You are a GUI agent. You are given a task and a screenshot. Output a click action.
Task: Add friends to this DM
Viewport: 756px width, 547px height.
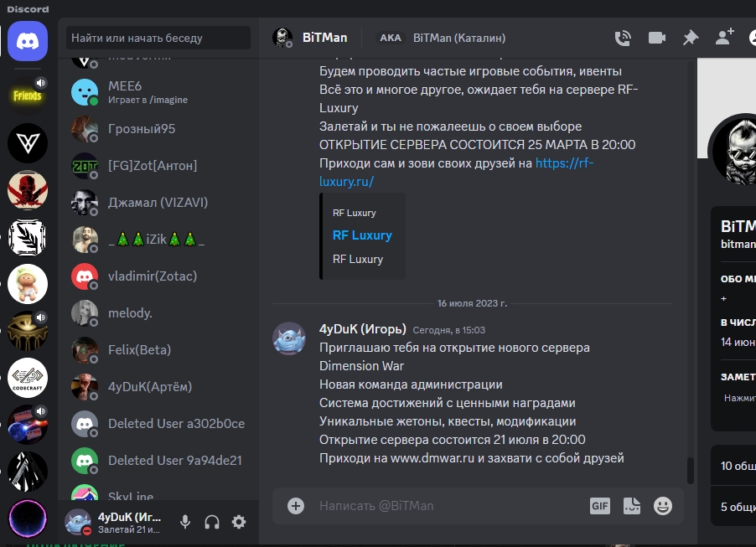click(724, 37)
